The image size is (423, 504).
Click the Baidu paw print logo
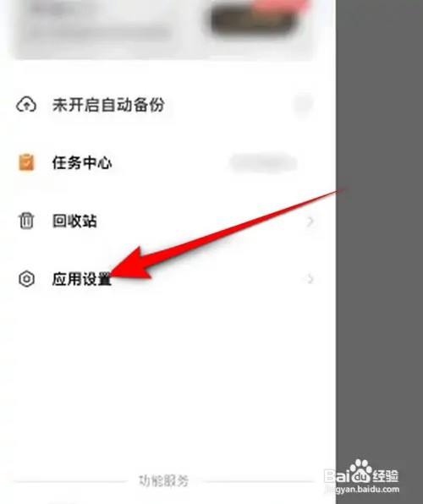(360, 472)
